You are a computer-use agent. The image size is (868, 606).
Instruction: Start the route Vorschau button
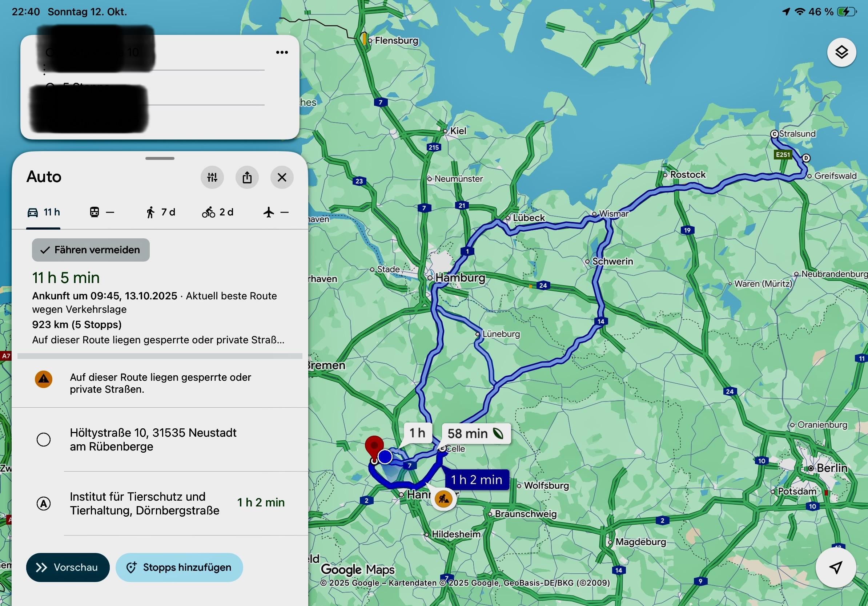[x=68, y=567]
